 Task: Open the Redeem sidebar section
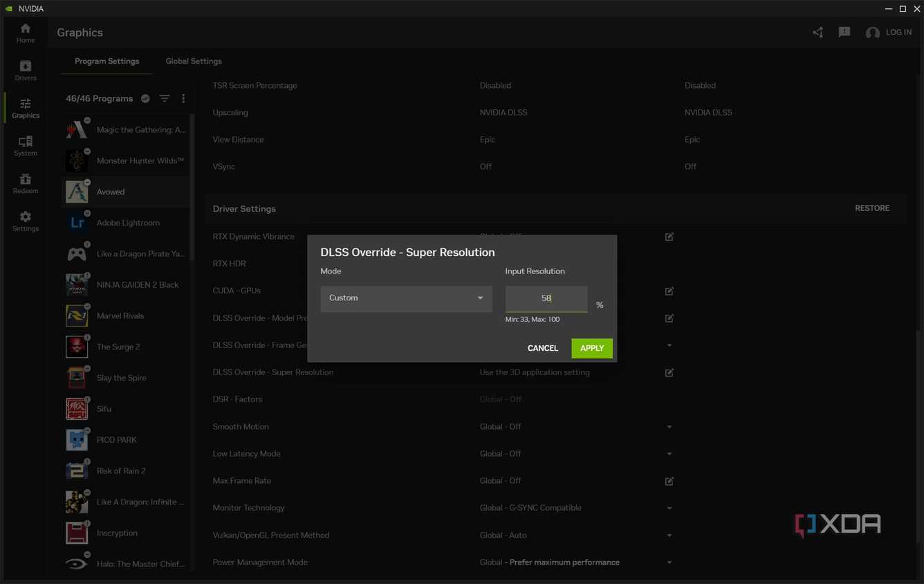click(26, 183)
